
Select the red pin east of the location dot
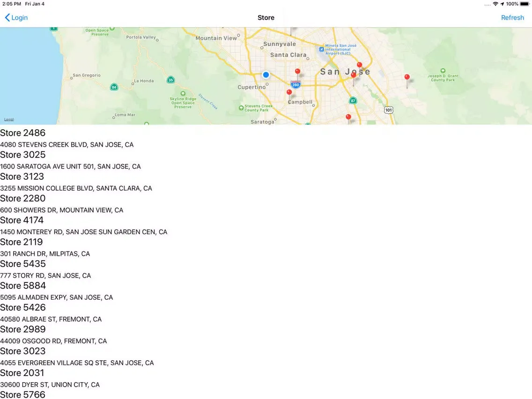coord(297,72)
